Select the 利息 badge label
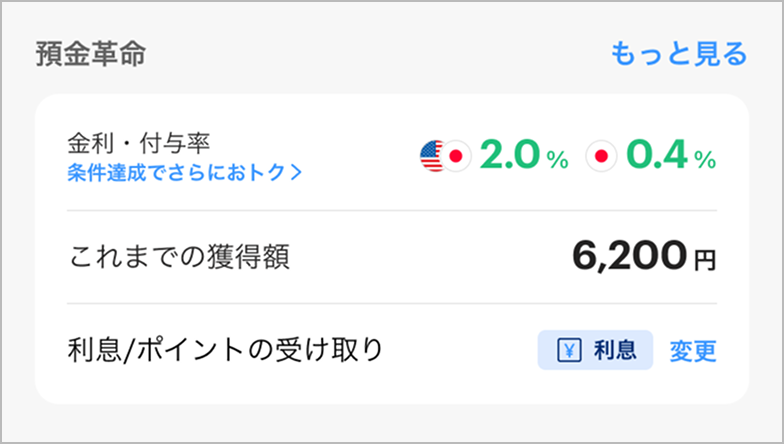The width and height of the screenshot is (784, 444). 614,351
